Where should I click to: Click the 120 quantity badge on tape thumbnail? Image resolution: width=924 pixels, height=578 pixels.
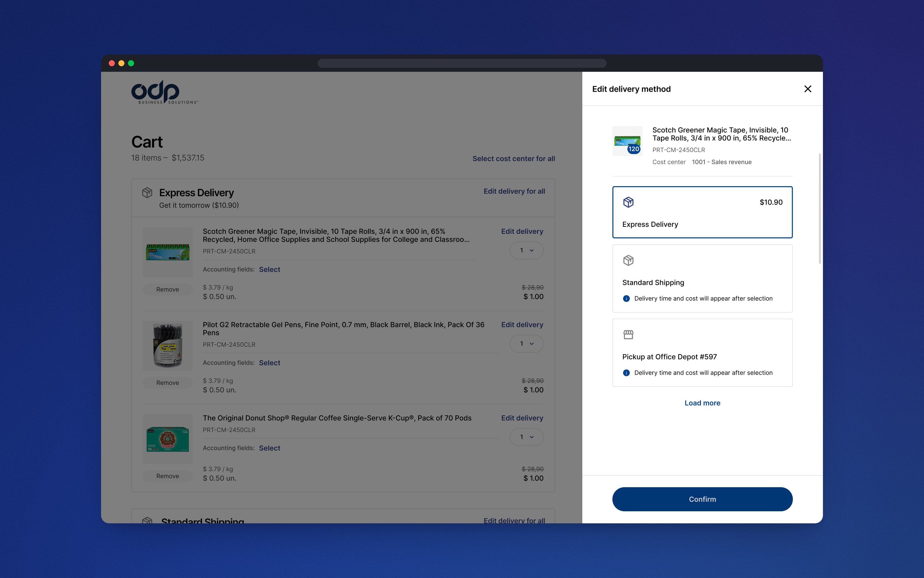pyautogui.click(x=633, y=149)
